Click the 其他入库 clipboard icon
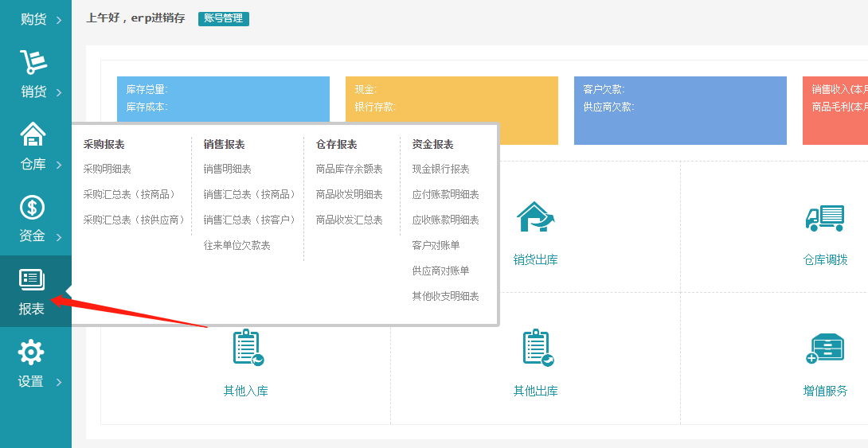868x448 pixels. (247, 349)
